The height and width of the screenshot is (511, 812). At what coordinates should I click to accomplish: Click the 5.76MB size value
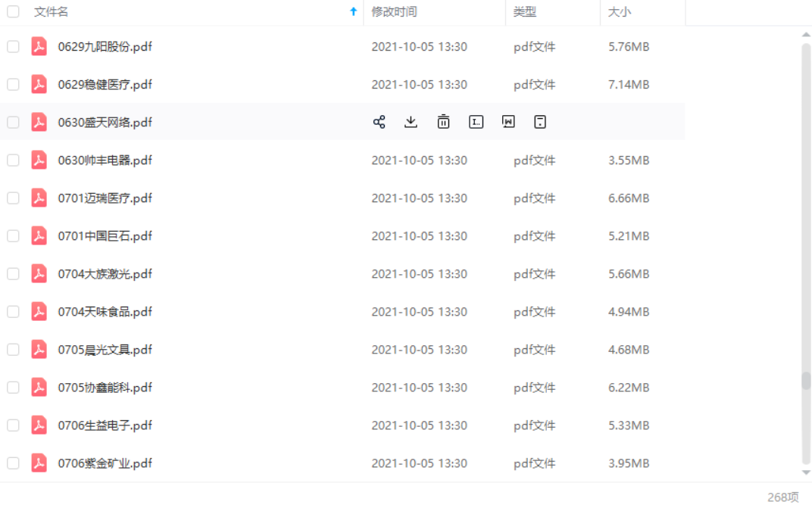pyautogui.click(x=629, y=47)
